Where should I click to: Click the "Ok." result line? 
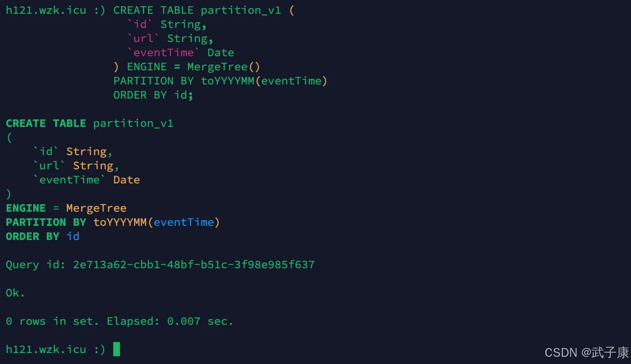(x=15, y=293)
